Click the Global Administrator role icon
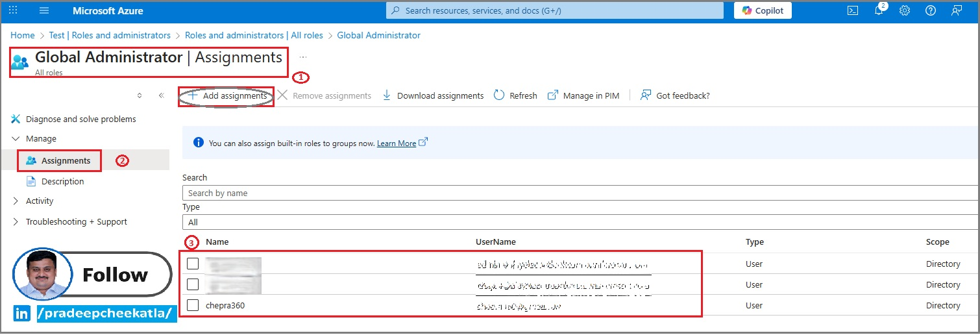The height and width of the screenshot is (335, 980). point(20,62)
